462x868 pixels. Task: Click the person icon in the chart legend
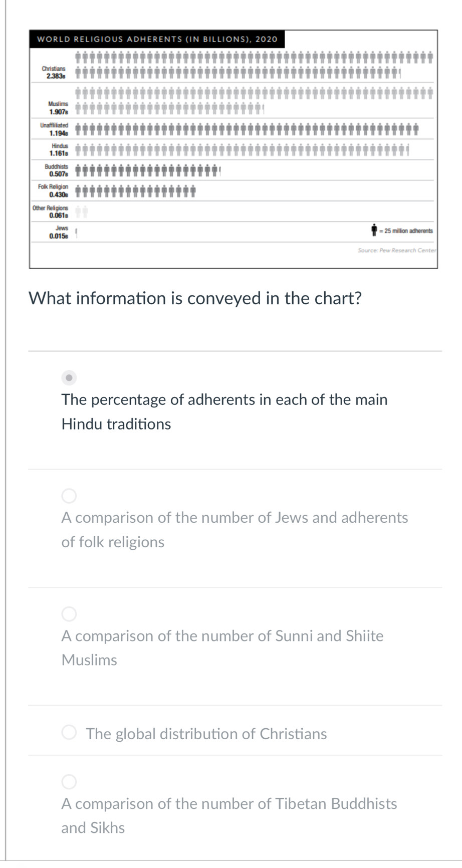pyautogui.click(x=374, y=230)
